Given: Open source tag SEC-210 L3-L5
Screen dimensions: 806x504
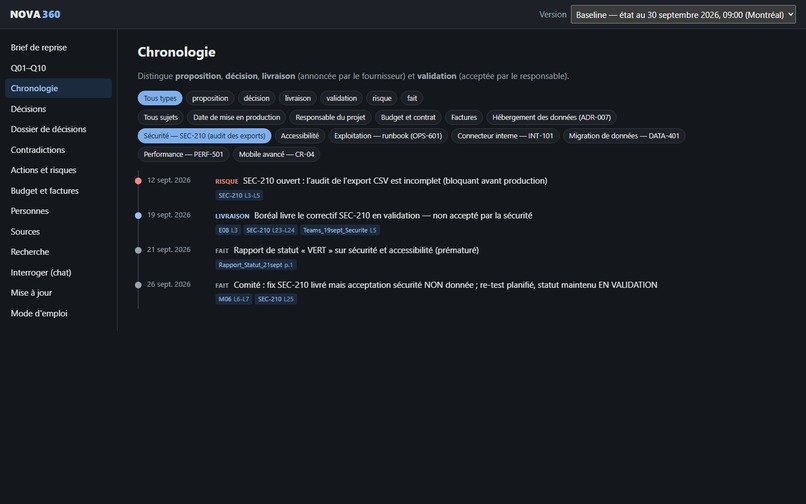Looking at the screenshot, I should click(239, 195).
